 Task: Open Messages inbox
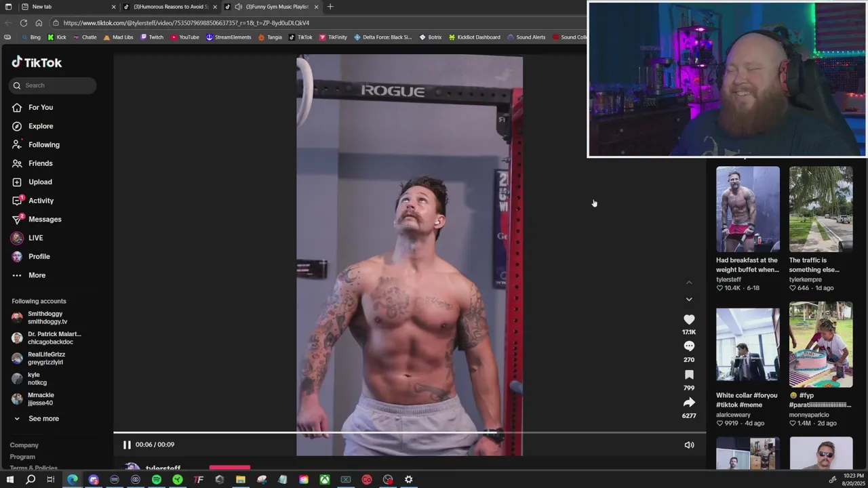[37, 219]
